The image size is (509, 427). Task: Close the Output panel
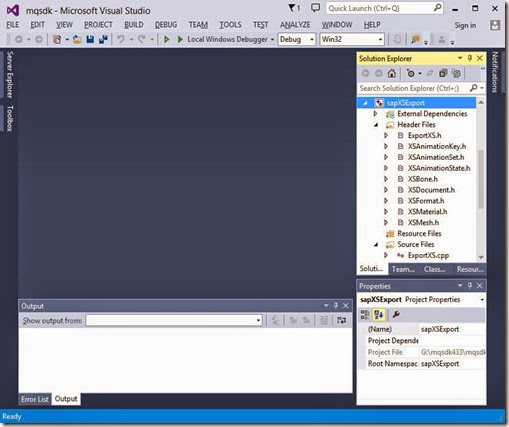[346, 305]
